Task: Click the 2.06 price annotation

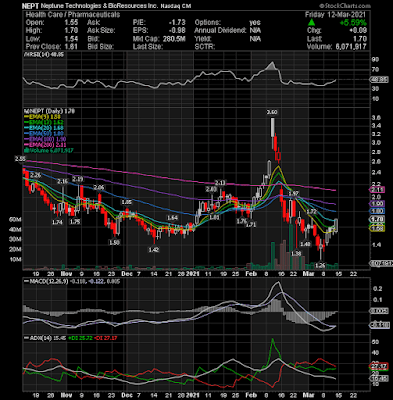Action: click(x=99, y=187)
